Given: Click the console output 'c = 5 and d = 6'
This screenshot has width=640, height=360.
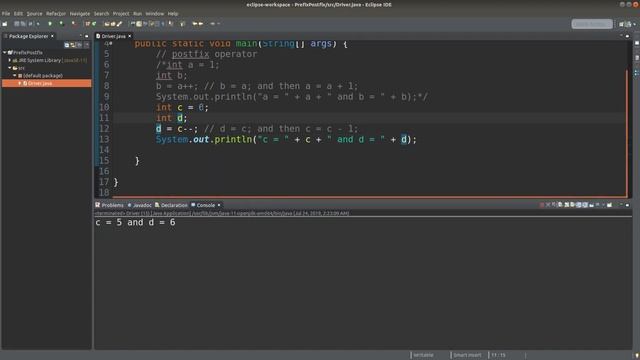Looking at the screenshot, I should pos(136,222).
